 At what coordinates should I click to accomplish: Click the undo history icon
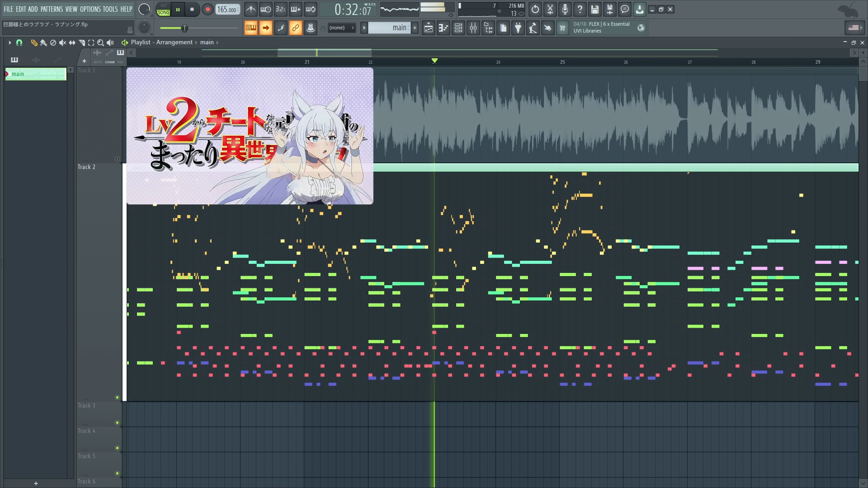click(535, 9)
